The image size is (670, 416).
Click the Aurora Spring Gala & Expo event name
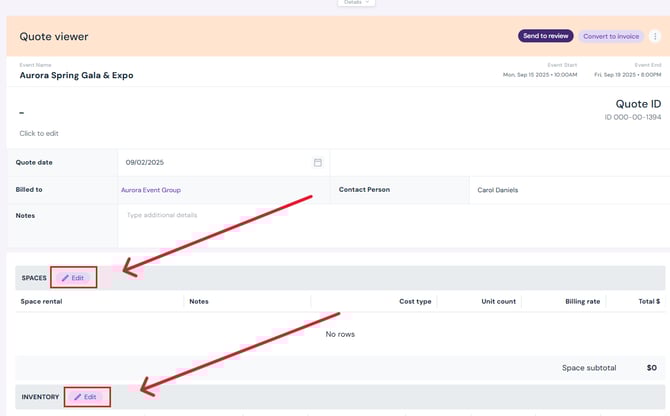click(x=76, y=75)
